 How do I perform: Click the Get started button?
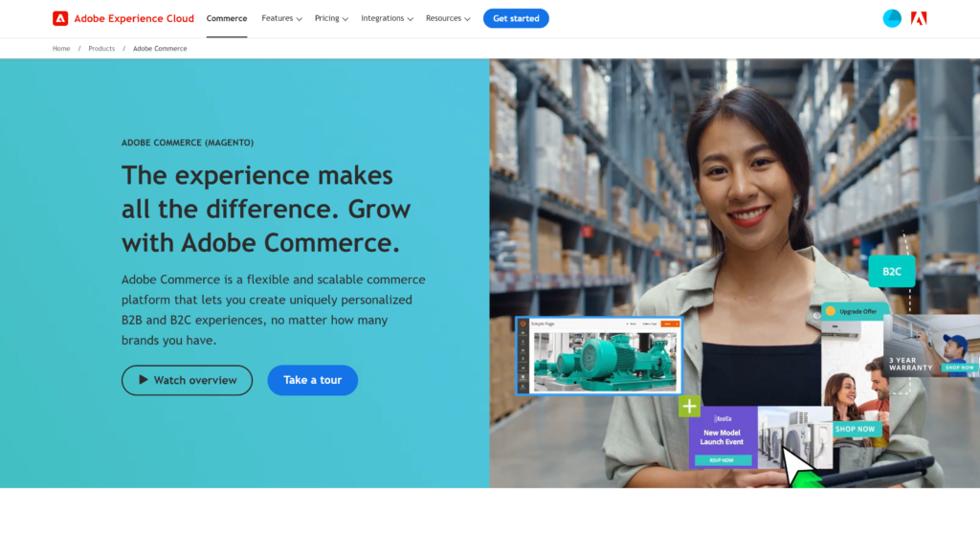(x=516, y=19)
